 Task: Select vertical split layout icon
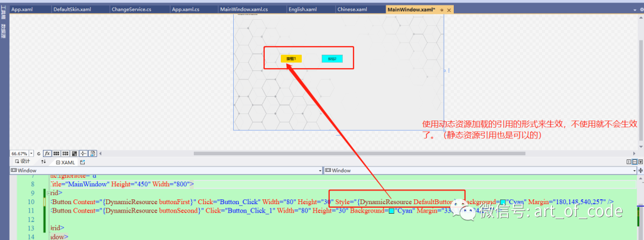pos(629,162)
